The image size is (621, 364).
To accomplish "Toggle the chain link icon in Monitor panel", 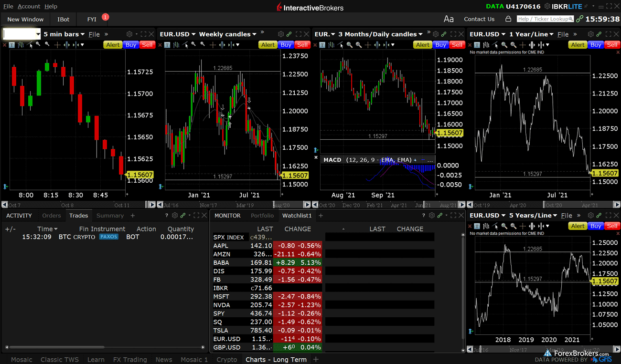I will point(439,216).
